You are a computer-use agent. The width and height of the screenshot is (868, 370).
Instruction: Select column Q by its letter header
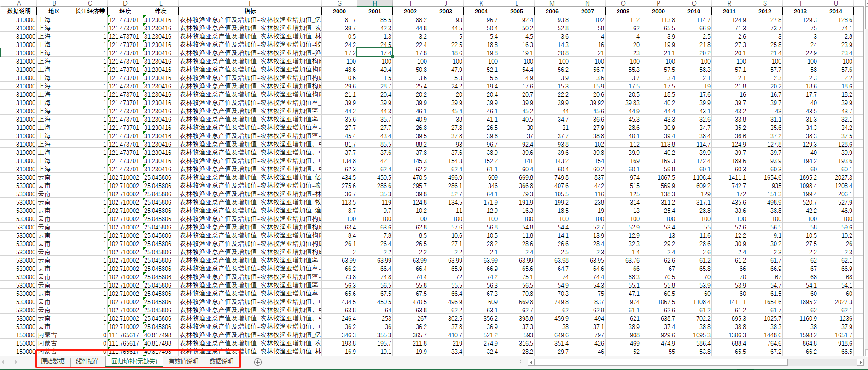(x=694, y=3)
